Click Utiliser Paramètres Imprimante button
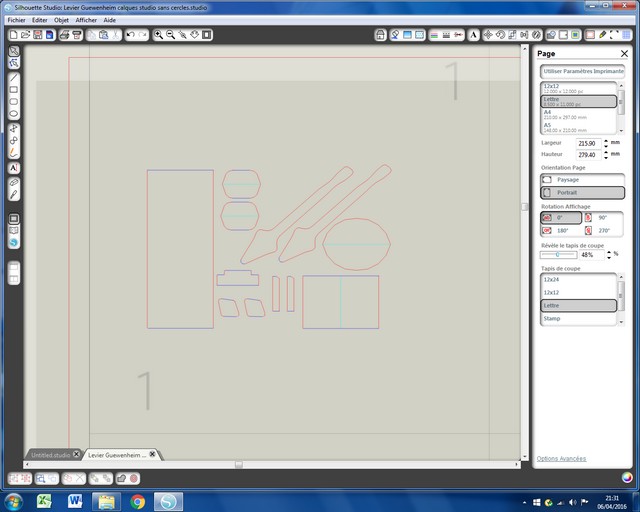 tap(581, 72)
